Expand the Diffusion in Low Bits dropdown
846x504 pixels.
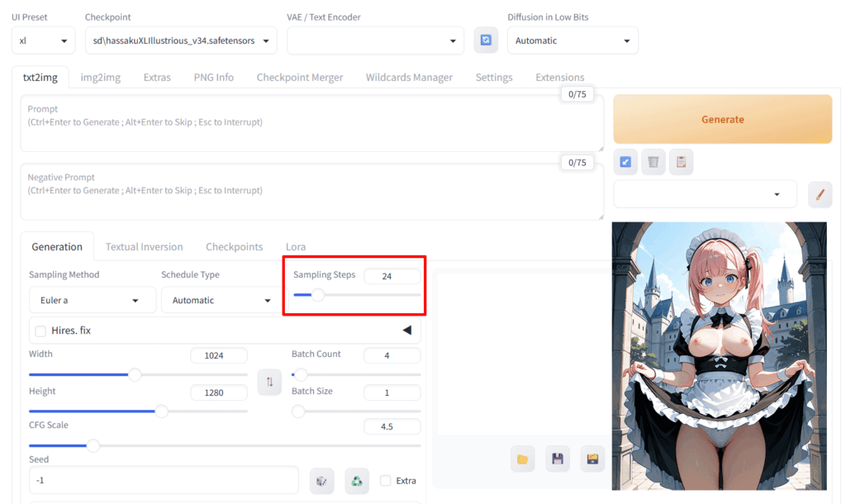click(572, 40)
